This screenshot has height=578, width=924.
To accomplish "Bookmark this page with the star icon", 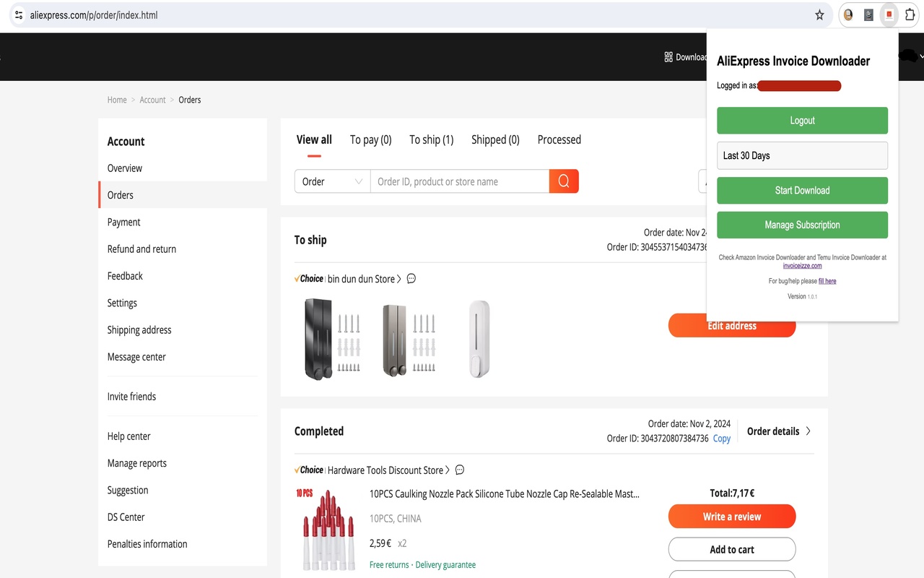I will point(819,14).
